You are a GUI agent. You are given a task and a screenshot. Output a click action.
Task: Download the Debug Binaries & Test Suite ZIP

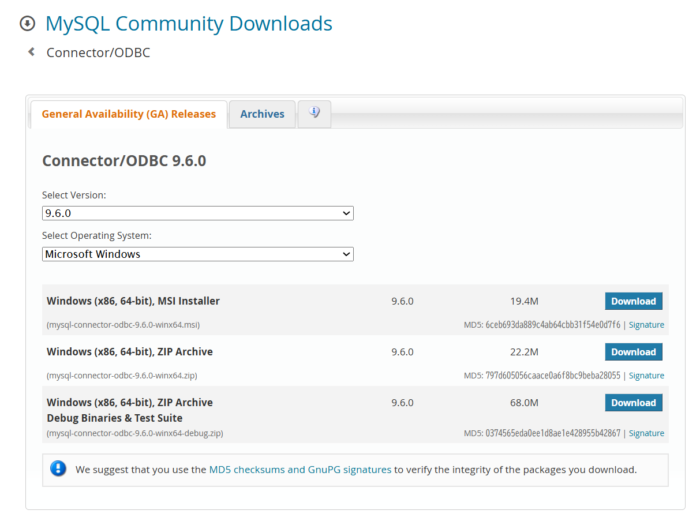click(633, 403)
